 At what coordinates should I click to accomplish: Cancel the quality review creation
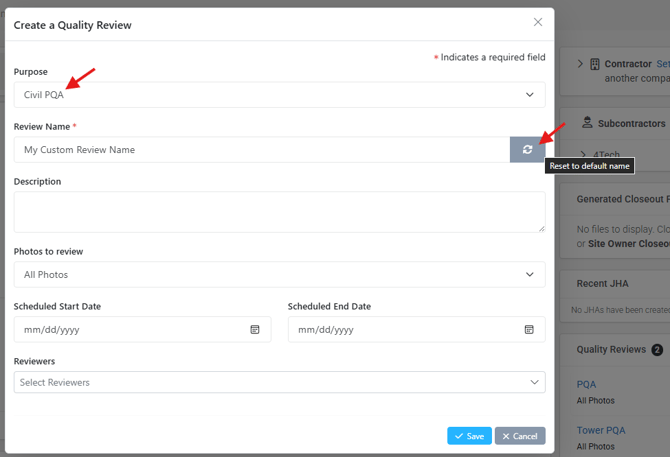520,436
